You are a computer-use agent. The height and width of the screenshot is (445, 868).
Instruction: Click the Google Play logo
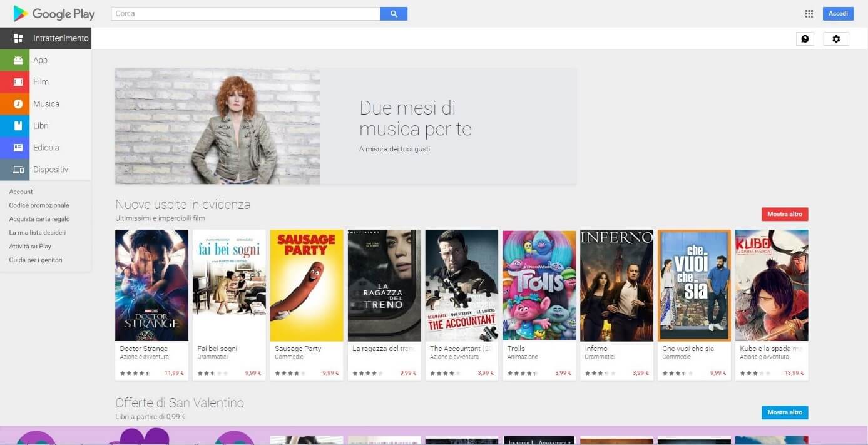[x=54, y=13]
